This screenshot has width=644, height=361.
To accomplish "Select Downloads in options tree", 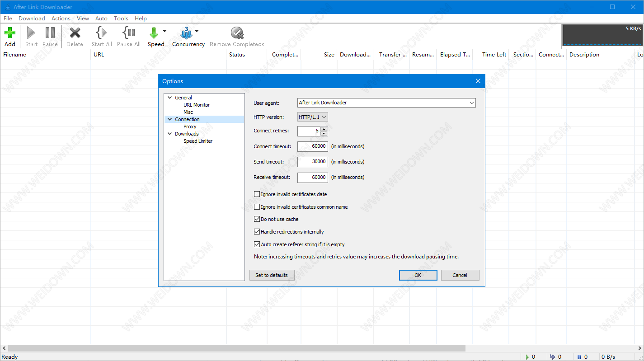I will [187, 134].
